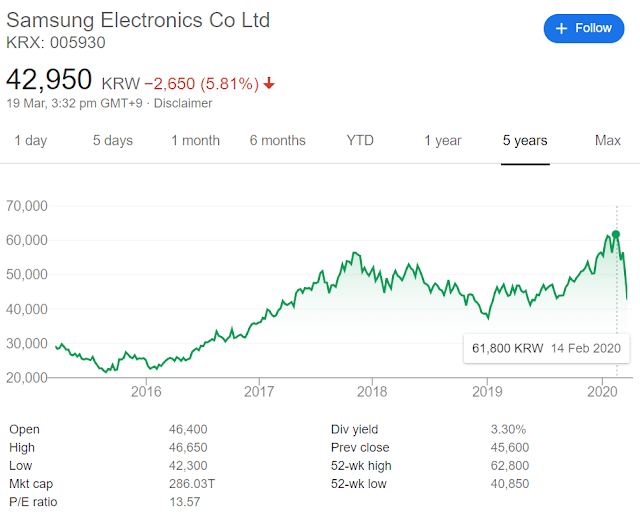Open the Max range tab
The width and height of the screenshot is (640, 523).
[x=608, y=140]
